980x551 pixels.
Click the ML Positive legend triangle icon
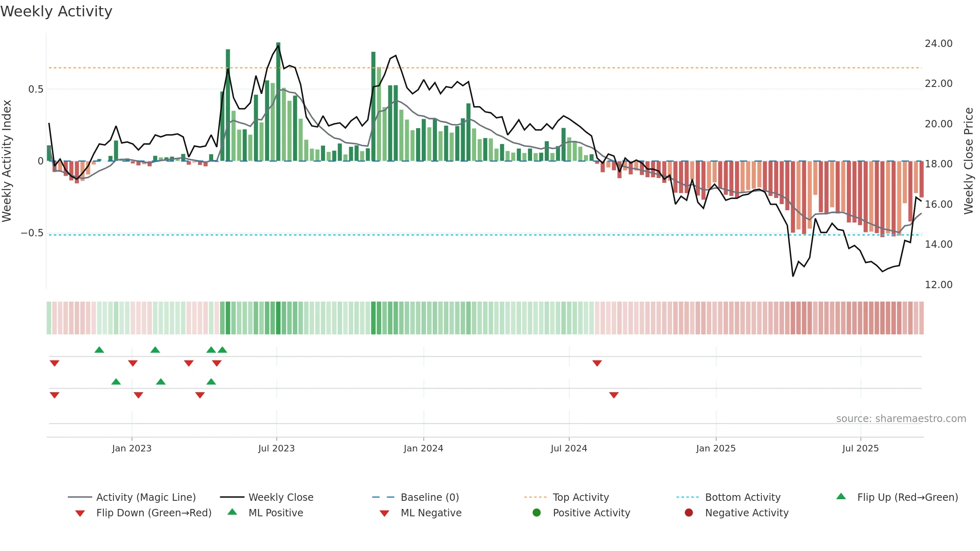tap(232, 512)
